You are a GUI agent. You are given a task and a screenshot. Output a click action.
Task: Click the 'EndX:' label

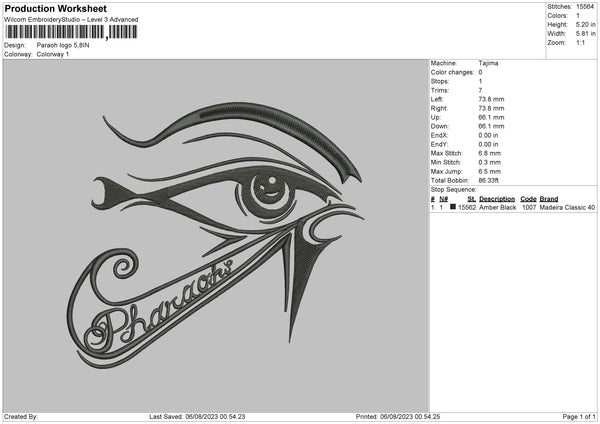click(439, 135)
